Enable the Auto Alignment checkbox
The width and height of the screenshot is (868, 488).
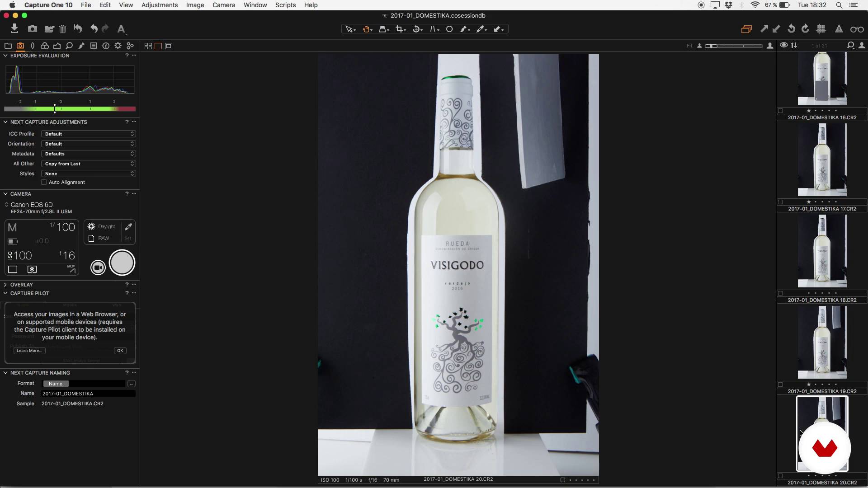[44, 182]
